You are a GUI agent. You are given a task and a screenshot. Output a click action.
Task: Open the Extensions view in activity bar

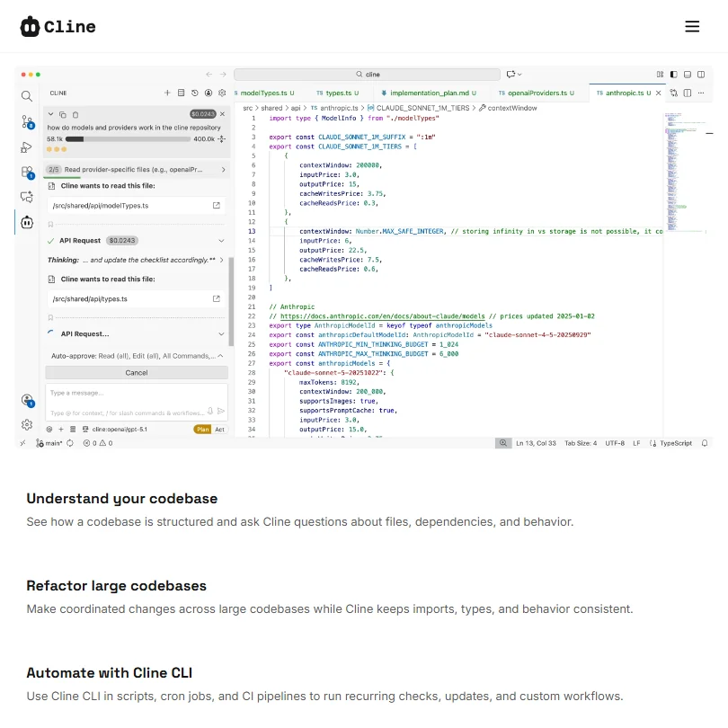click(x=27, y=173)
